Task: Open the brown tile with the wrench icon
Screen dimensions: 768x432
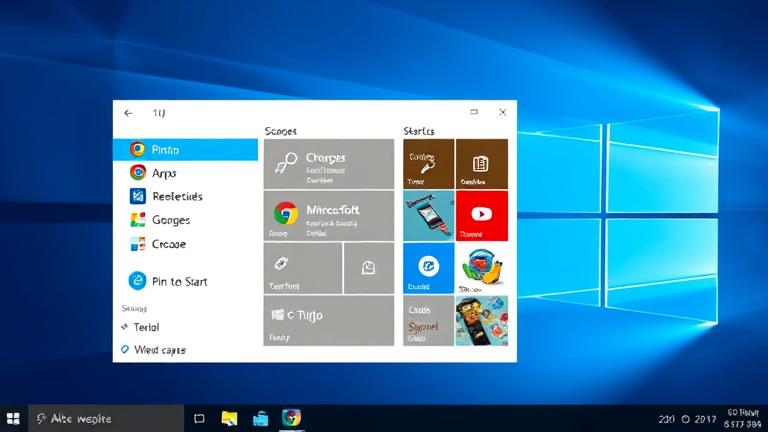Action: point(429,164)
